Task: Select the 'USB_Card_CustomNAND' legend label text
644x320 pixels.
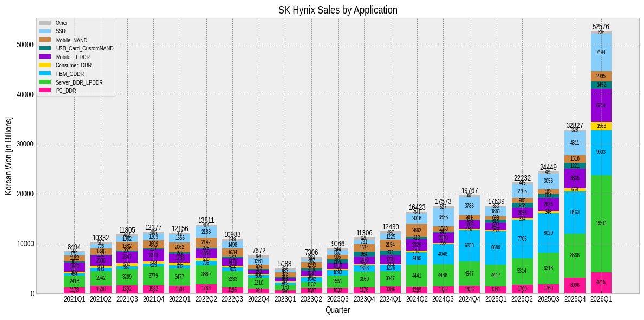Action: [x=84, y=48]
